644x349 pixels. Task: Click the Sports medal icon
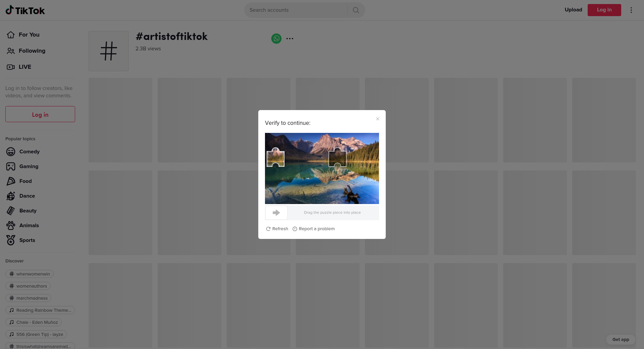(x=11, y=240)
